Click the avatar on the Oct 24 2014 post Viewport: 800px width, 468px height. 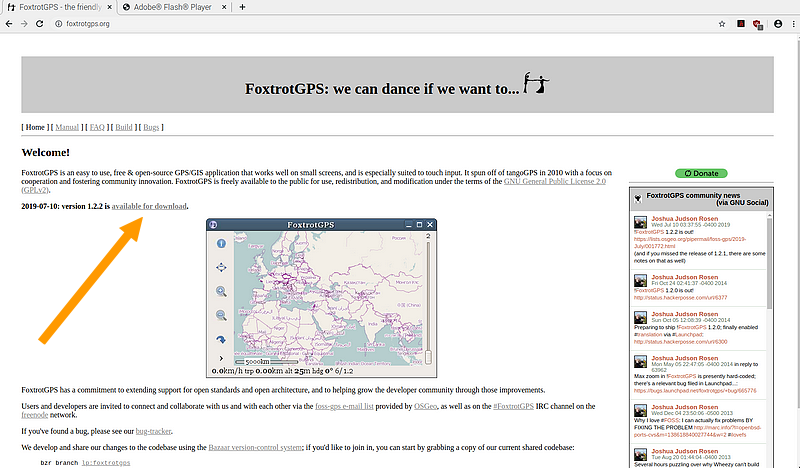click(640, 281)
